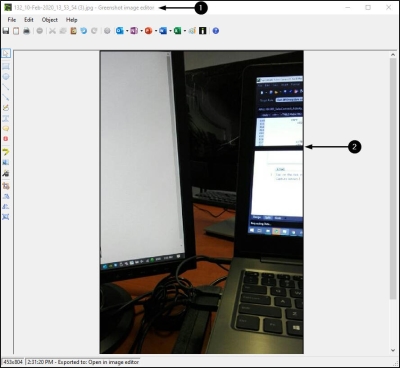The image size is (400, 368).
Task: Select the Freehand drawing tool
Action: [6, 108]
